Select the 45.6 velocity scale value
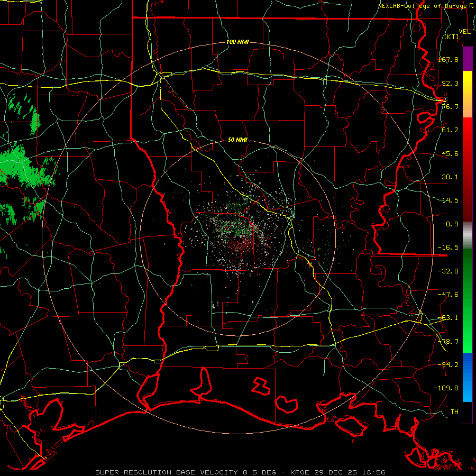The height and width of the screenshot is (476, 476). click(450, 153)
